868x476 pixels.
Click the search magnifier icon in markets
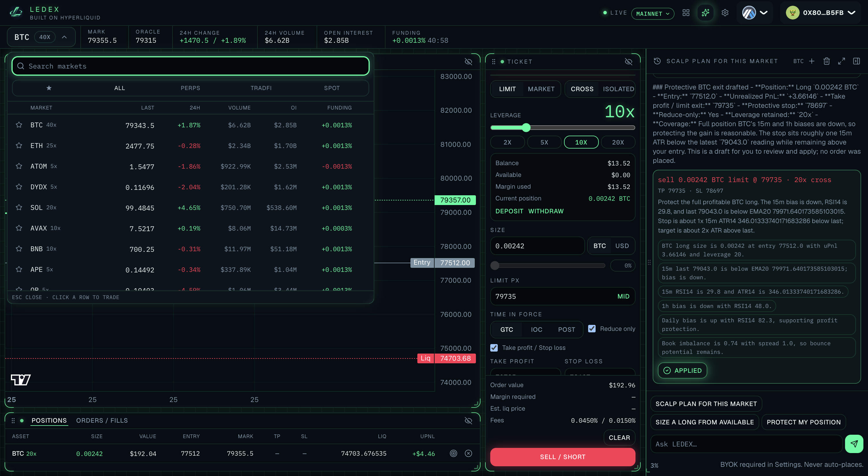pyautogui.click(x=21, y=66)
